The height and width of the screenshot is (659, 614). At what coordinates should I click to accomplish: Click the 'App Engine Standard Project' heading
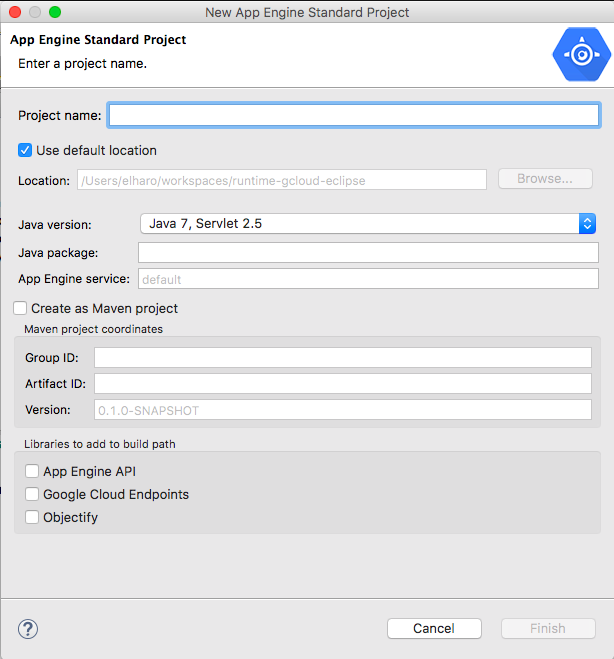[x=98, y=40]
